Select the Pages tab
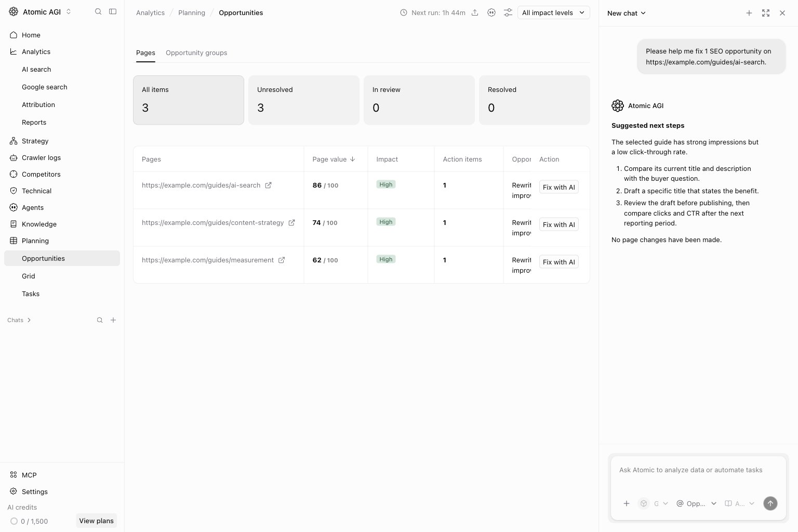798x532 pixels. click(145, 52)
